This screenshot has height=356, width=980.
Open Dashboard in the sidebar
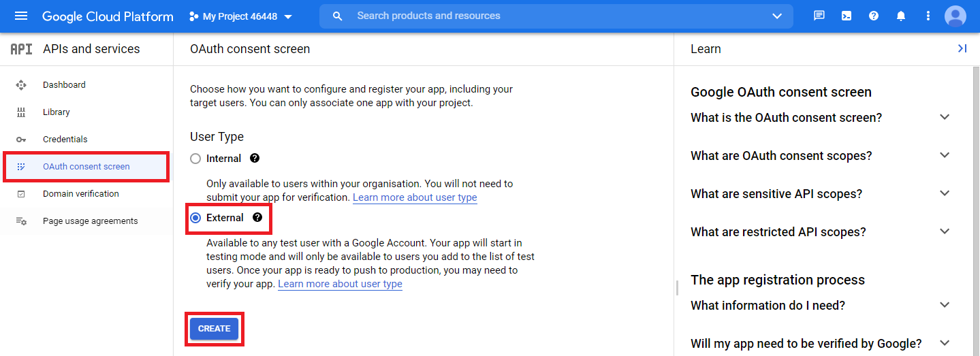click(86, 85)
